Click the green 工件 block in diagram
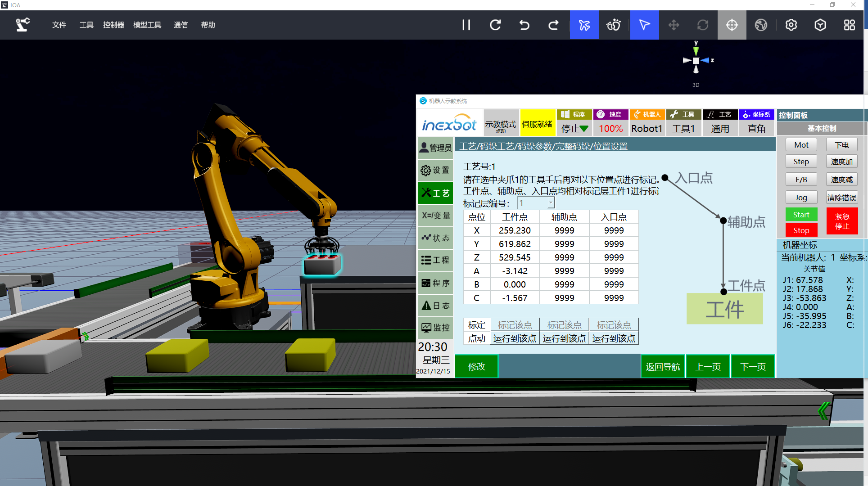The height and width of the screenshot is (486, 868). point(724,309)
